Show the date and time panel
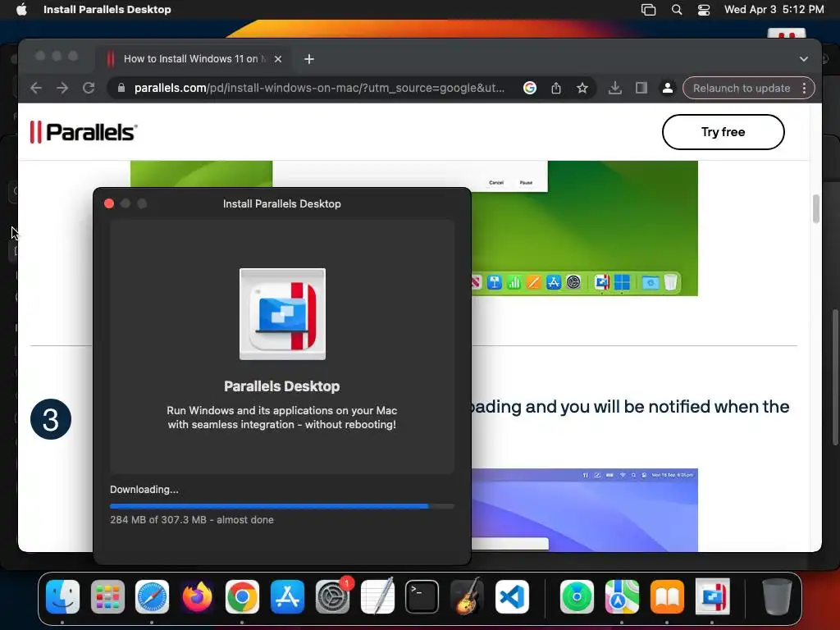840x630 pixels. [774, 10]
